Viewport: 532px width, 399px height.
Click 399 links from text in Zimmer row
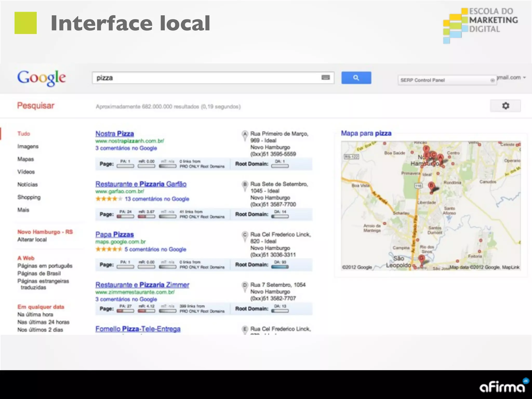click(x=192, y=306)
